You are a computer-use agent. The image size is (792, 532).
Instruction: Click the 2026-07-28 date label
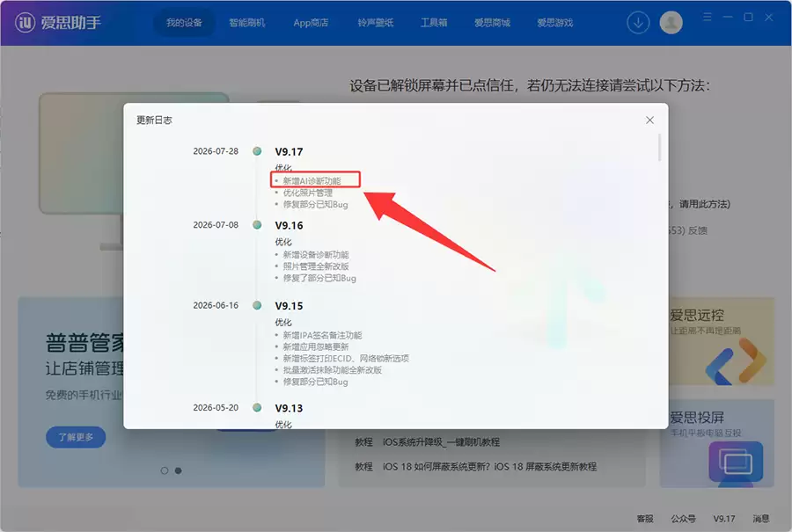point(216,151)
